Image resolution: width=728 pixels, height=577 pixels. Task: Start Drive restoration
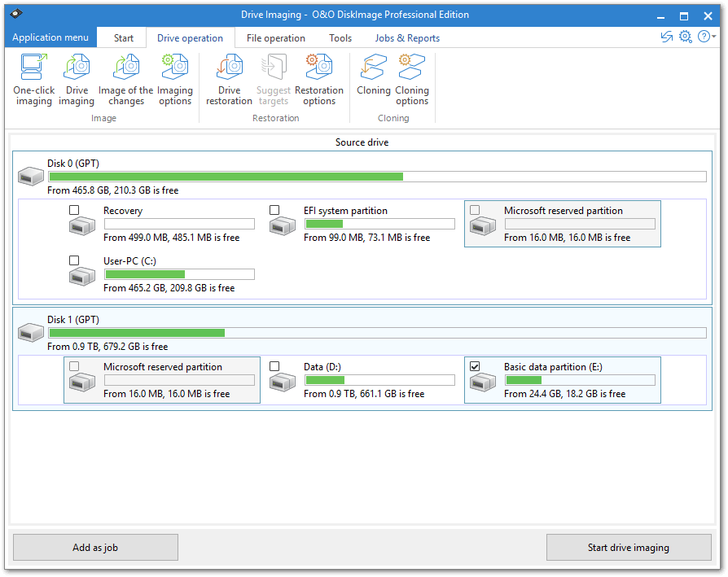(230, 79)
